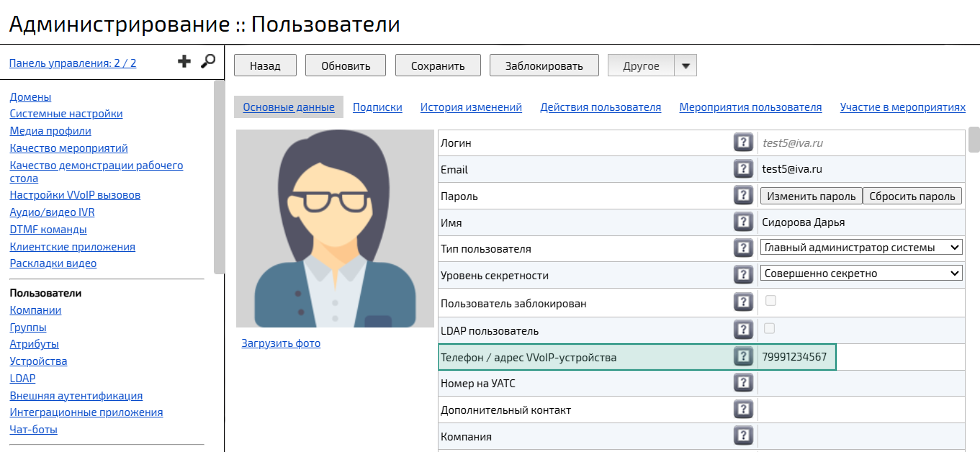
Task: Click the Загрузить фото link
Action: 281,344
